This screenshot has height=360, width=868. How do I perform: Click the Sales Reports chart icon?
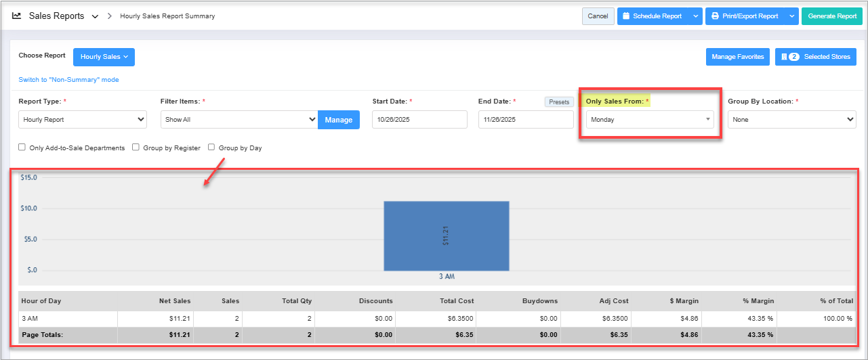point(17,16)
